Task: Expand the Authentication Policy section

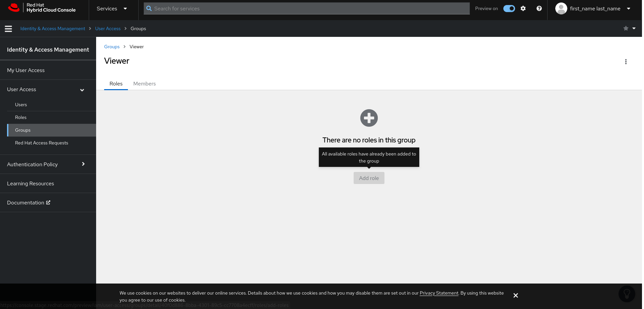Action: (48, 164)
